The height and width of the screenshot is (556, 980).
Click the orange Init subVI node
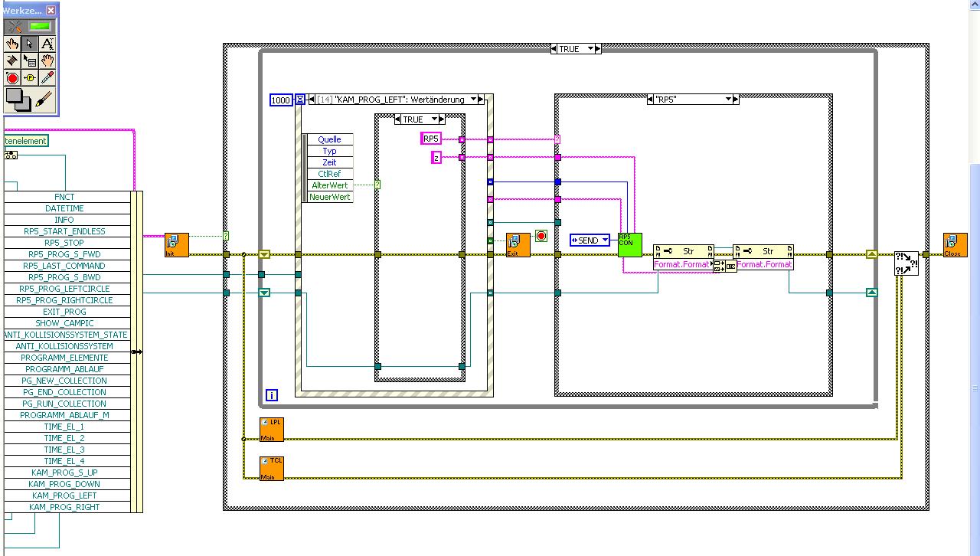176,245
